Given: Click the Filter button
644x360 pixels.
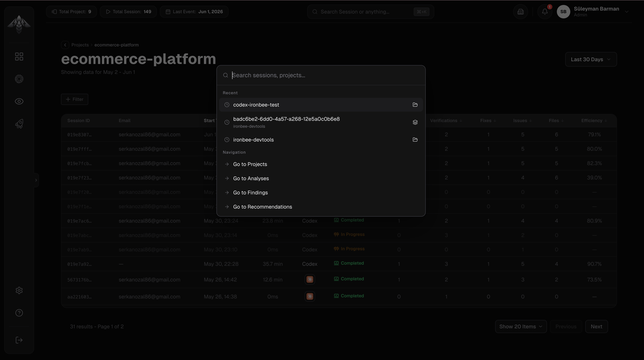Looking at the screenshot, I should coord(74,99).
